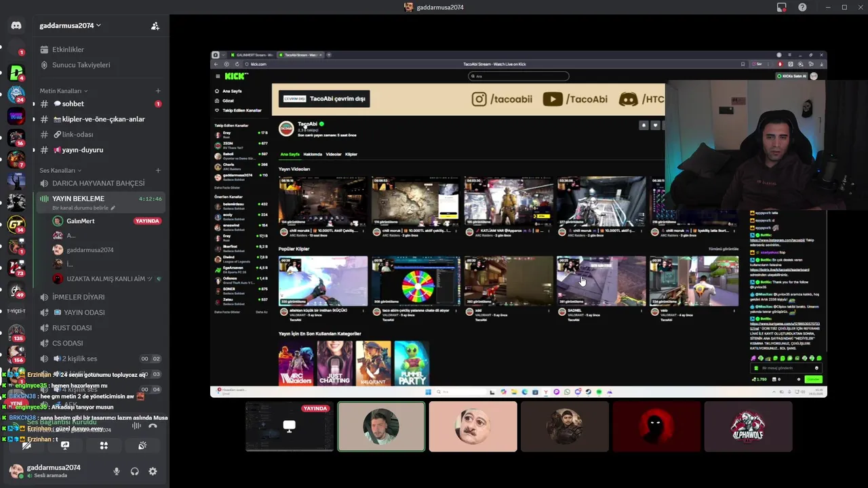Click the YAYINDA badge next to GalınMert
868x488 pixels.
click(x=147, y=221)
